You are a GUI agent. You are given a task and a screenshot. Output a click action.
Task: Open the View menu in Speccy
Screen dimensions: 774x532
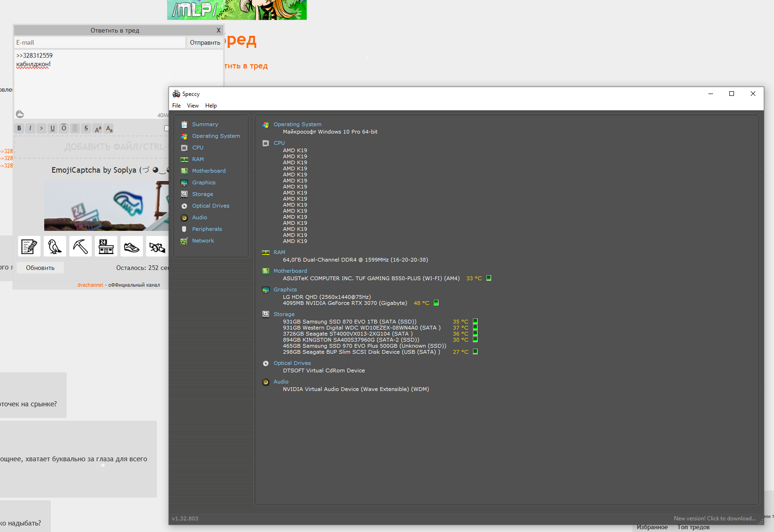click(193, 106)
